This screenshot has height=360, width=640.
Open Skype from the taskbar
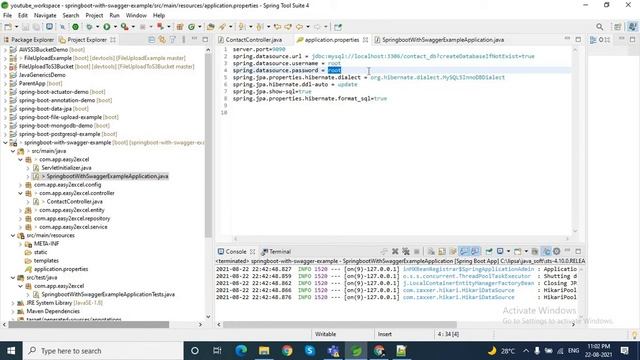pos(310,351)
